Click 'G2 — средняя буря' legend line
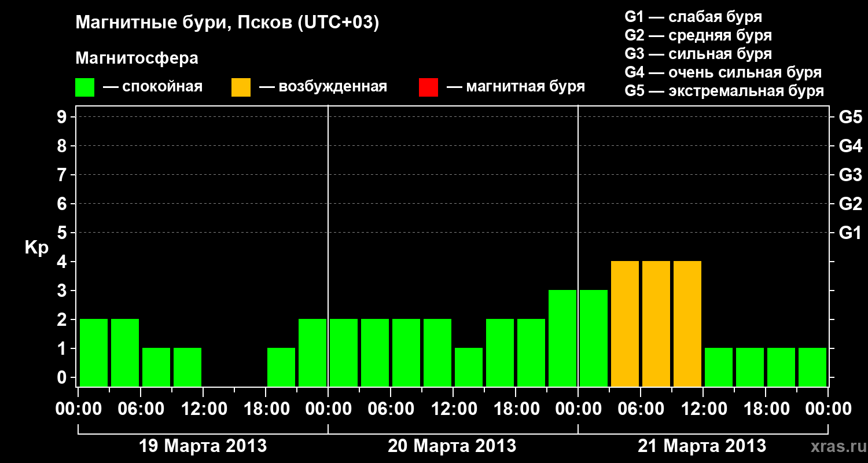The width and height of the screenshot is (868, 463). point(698,35)
